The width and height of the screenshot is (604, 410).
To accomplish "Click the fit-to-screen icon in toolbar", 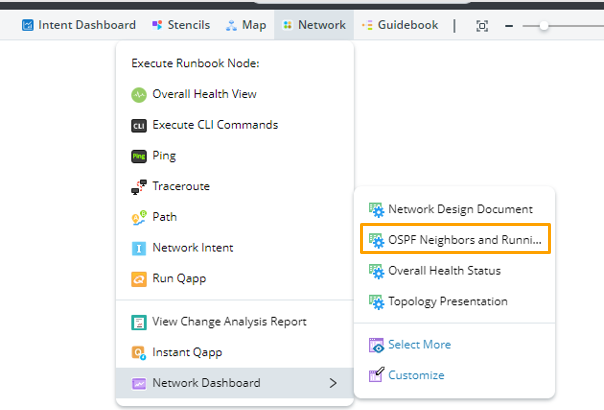I will tap(482, 25).
